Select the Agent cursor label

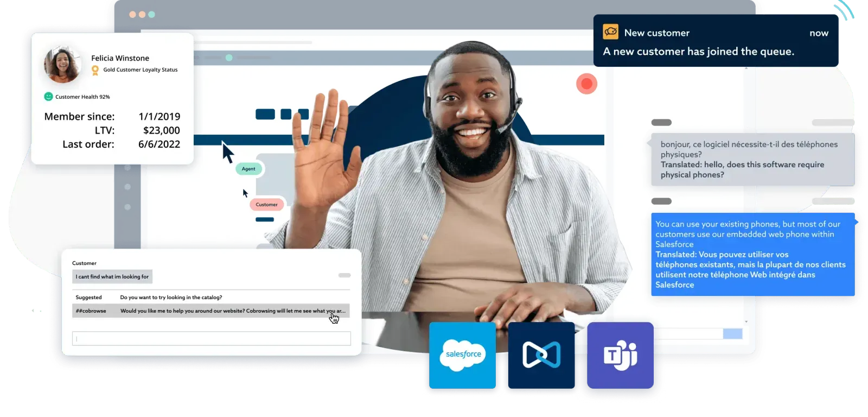point(249,169)
